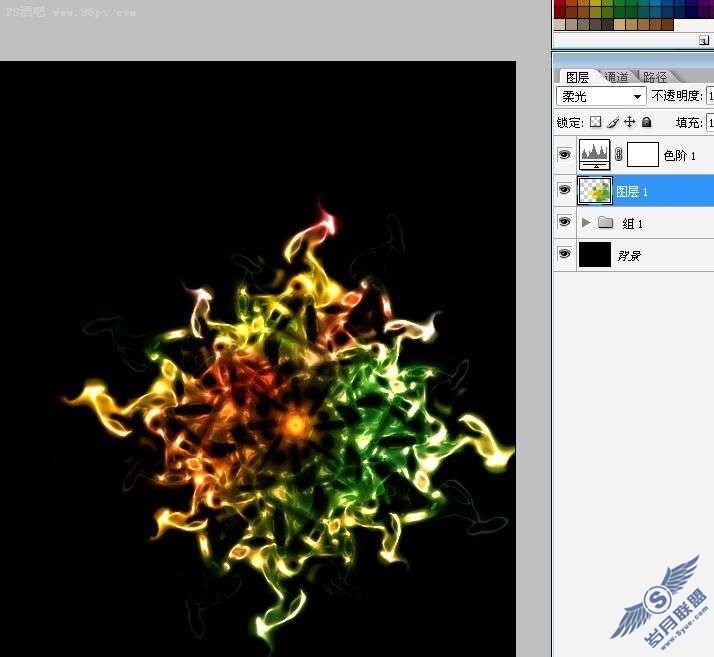The image size is (714, 657).
Task: Click the lock all padlock icon
Action: point(646,122)
